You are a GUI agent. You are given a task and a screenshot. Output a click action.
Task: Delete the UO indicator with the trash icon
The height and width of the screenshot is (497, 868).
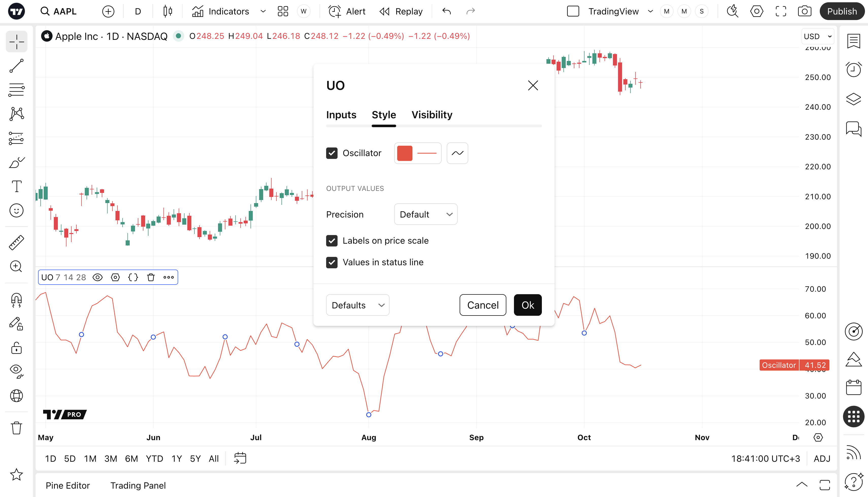tap(151, 277)
